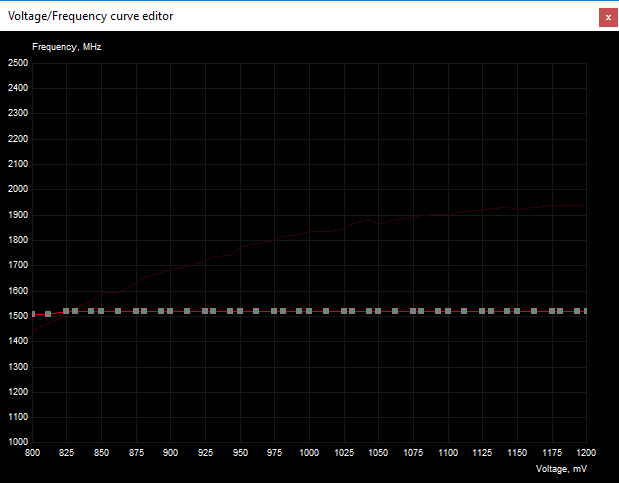Select the curve point at 1025 mV
The height and width of the screenshot is (483, 619).
point(344,311)
